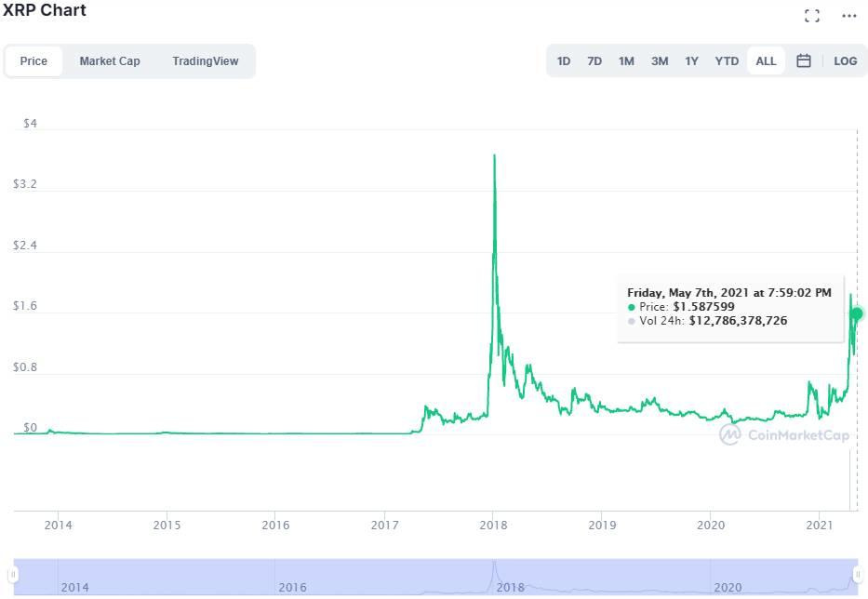The width and height of the screenshot is (868, 599).
Task: Switch to the Market Cap tab
Action: [110, 61]
